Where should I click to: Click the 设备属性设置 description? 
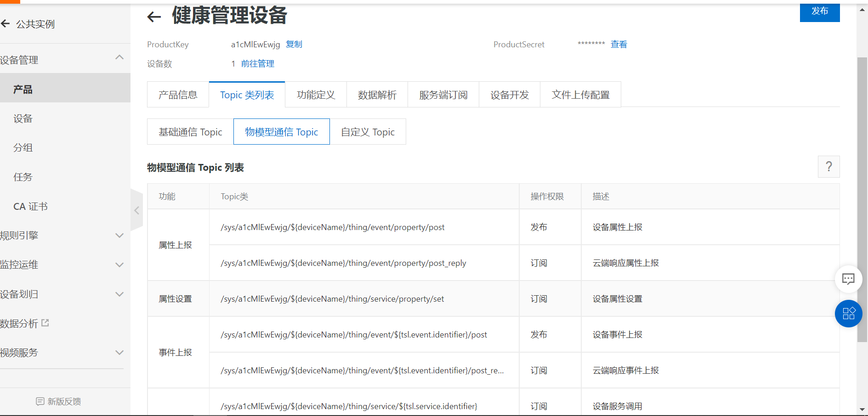pos(618,299)
